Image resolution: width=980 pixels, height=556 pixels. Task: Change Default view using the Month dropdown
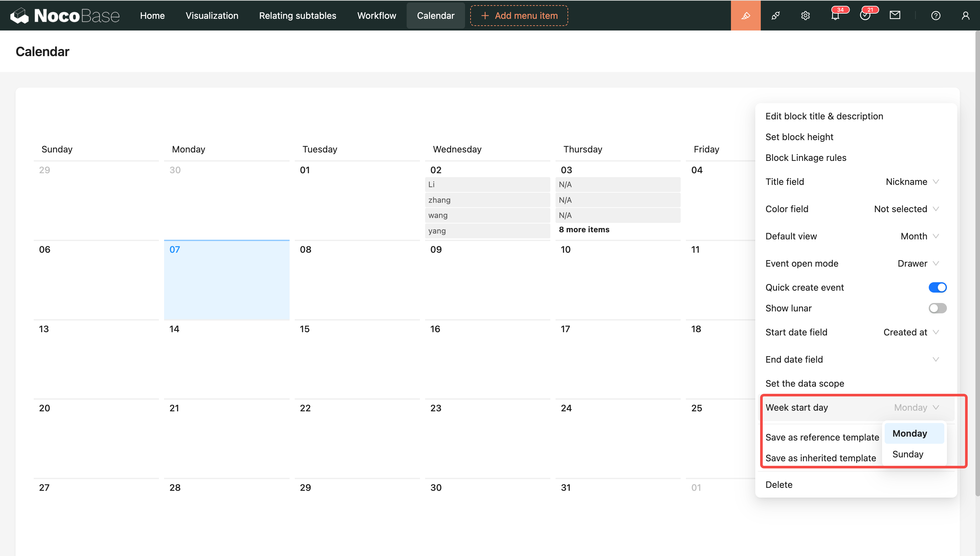tap(918, 236)
